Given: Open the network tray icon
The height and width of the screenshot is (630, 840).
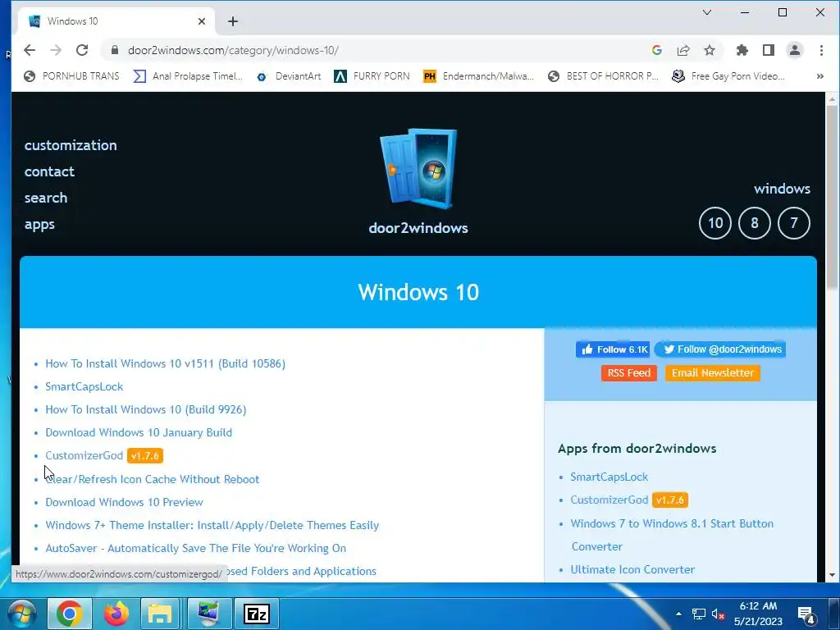Looking at the screenshot, I should 699,614.
